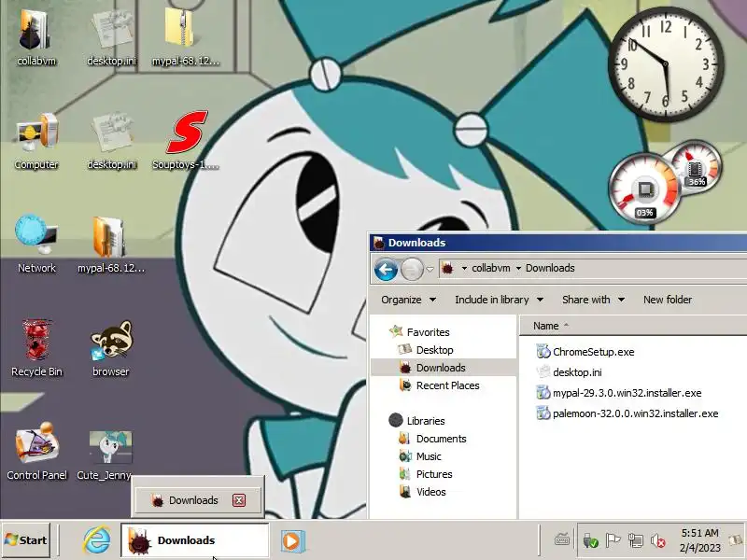
Task: Select palemoon-32.0.0.win32.installer.exe file
Action: coord(635,413)
